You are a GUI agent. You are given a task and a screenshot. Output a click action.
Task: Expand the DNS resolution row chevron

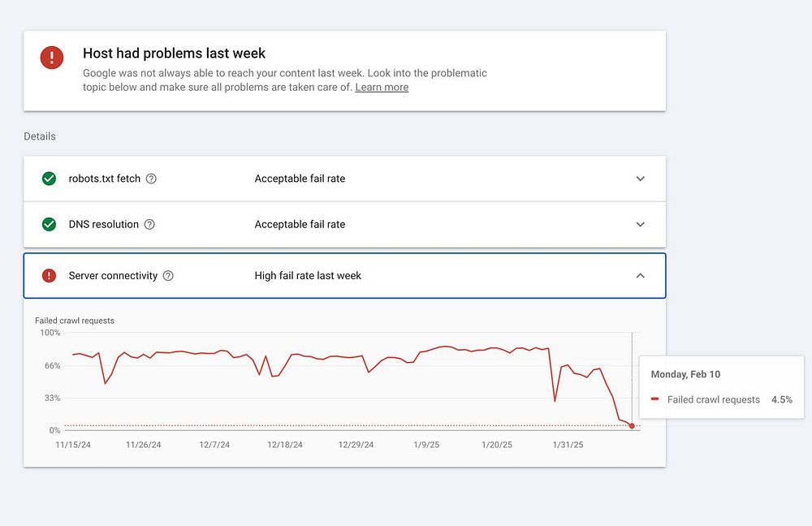[640, 224]
